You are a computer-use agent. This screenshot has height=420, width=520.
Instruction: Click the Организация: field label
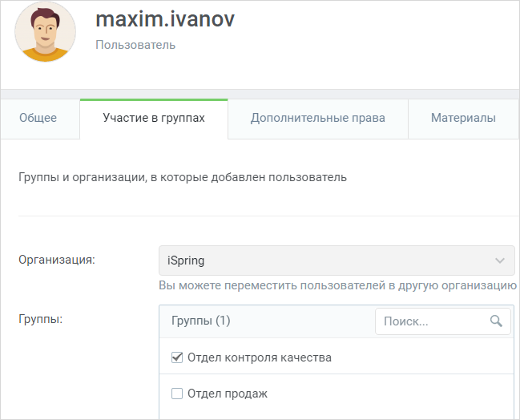pos(57,260)
